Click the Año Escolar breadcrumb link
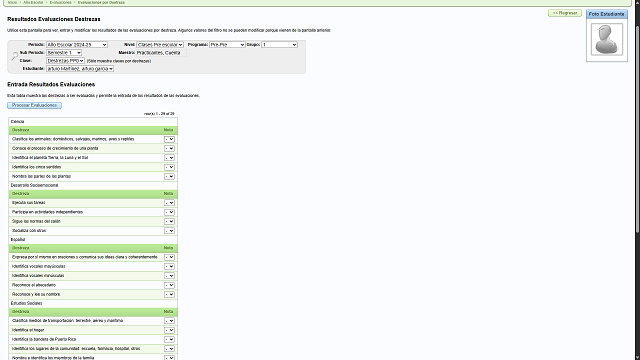The image size is (640, 360). 33,2
